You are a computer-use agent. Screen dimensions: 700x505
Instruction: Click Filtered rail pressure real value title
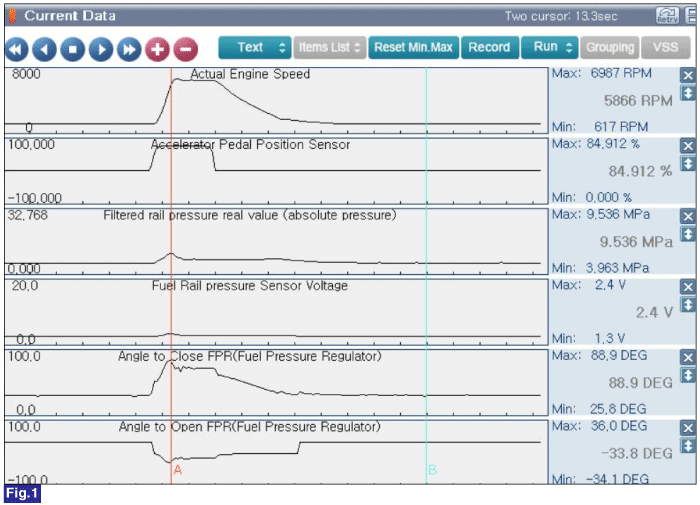coord(250,215)
